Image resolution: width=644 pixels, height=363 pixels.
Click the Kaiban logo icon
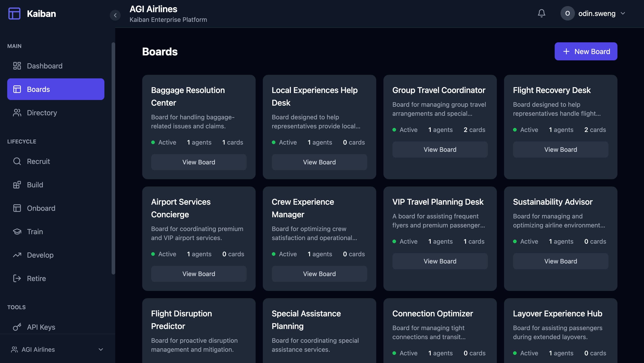14,14
